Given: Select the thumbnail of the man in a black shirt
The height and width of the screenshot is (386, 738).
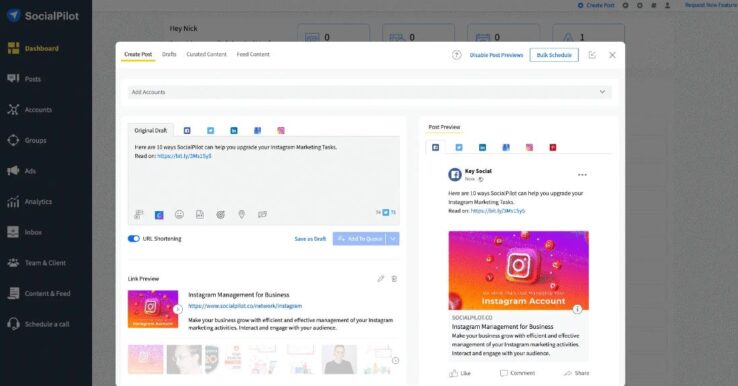Looking at the screenshot, I should [339, 359].
